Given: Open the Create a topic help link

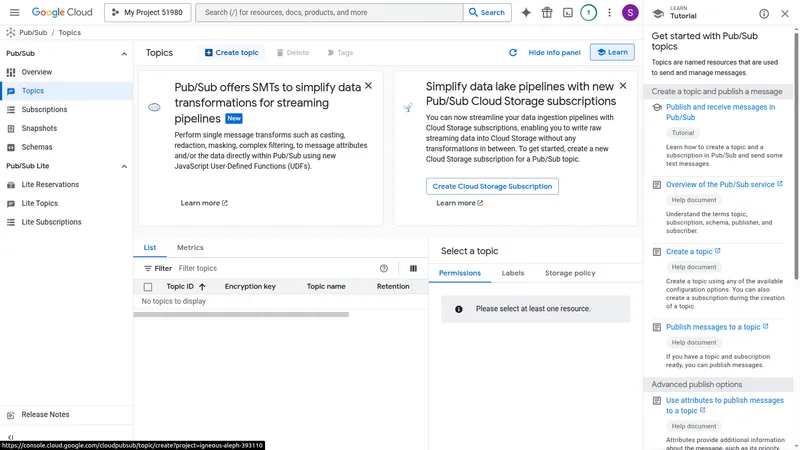Looking at the screenshot, I should pos(693,252).
